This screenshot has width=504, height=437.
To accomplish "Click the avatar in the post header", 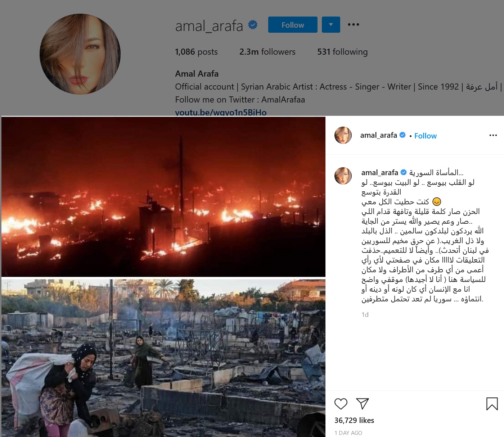I will coord(343,135).
